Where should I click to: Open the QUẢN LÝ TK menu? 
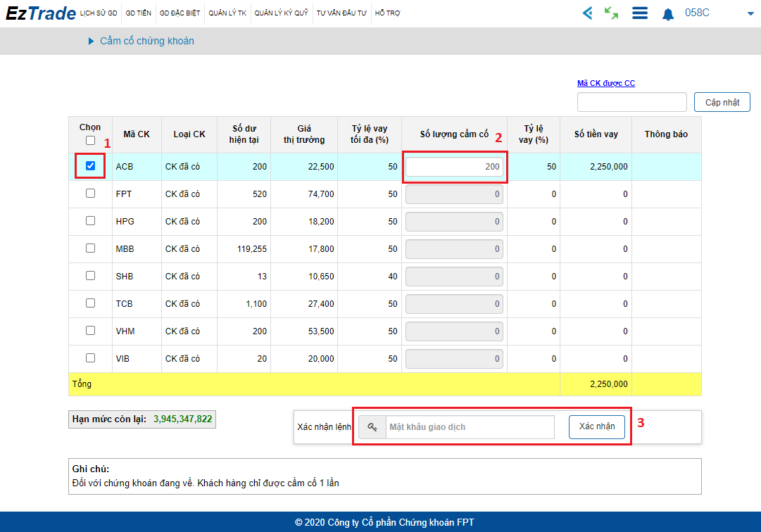(x=227, y=13)
